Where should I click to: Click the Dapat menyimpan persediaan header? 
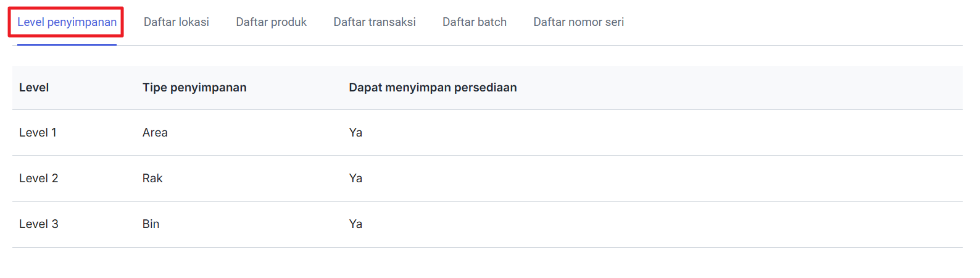click(x=433, y=88)
